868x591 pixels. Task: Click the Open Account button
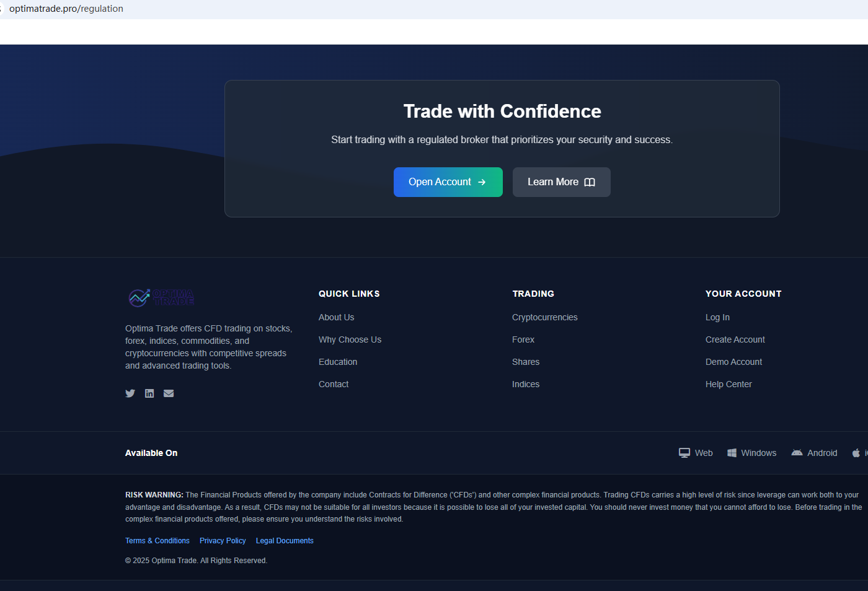448,182
